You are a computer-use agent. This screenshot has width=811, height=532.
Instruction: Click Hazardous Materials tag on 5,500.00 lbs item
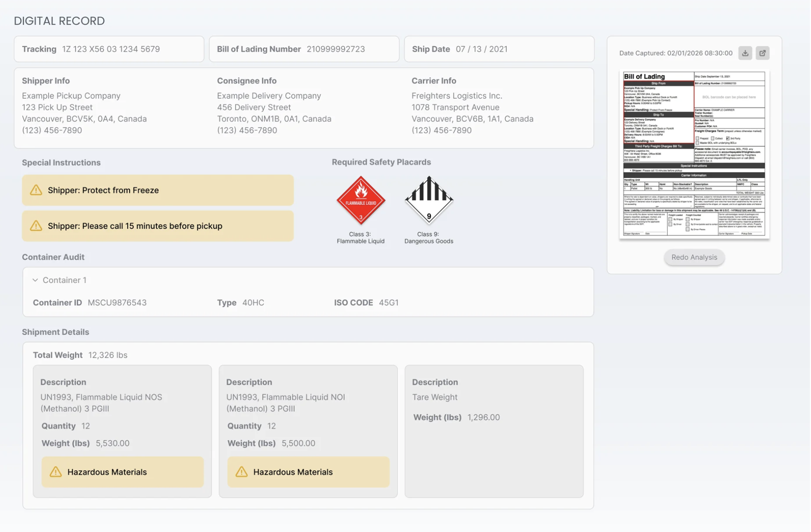pos(308,472)
